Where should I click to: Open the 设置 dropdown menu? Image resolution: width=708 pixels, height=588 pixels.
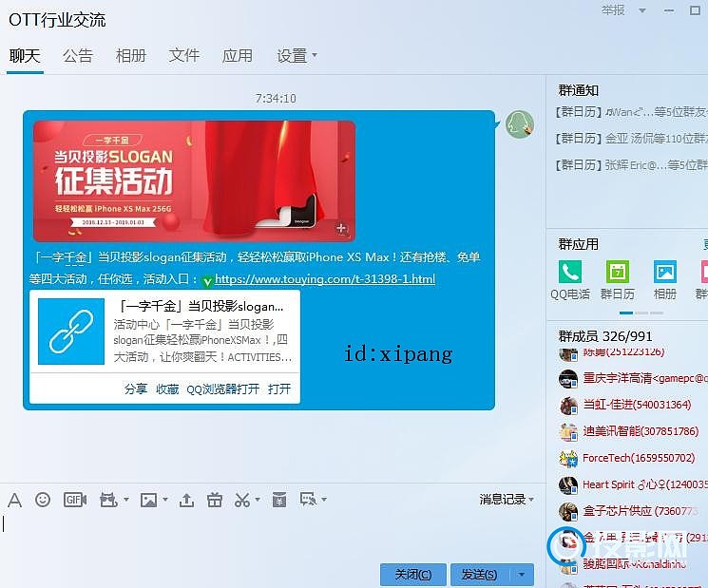tap(297, 56)
